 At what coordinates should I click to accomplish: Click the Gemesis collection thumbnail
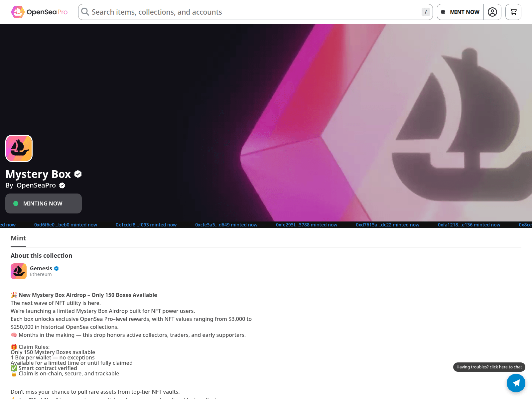[19, 271]
